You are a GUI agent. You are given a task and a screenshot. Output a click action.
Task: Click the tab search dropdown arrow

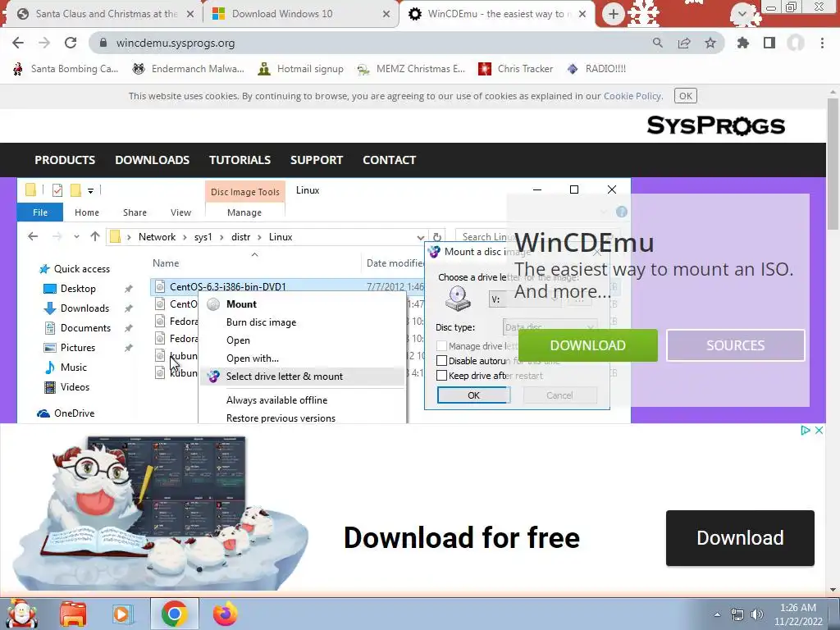742,14
